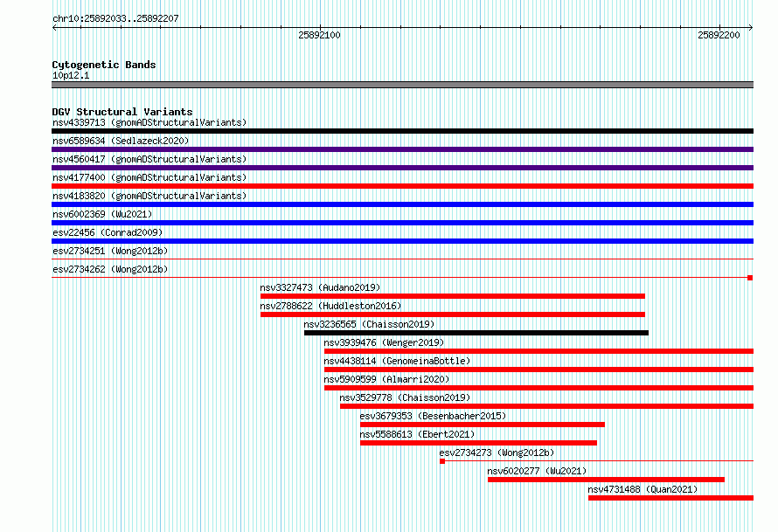Open the nsv3529778 (Chaisson2019) label

(405, 397)
